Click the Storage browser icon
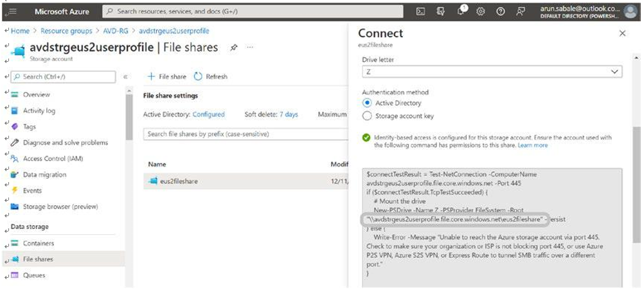Viewport: 644px width, 292px height. click(x=15, y=206)
